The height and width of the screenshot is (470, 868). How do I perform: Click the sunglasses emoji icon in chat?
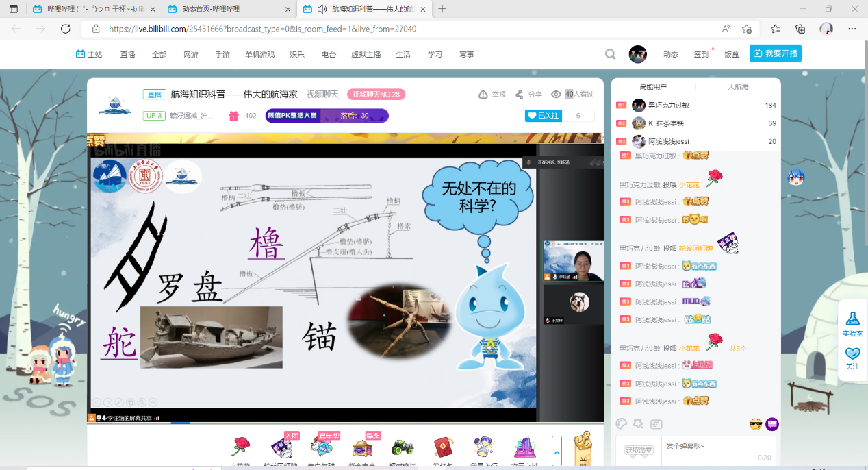click(x=756, y=424)
